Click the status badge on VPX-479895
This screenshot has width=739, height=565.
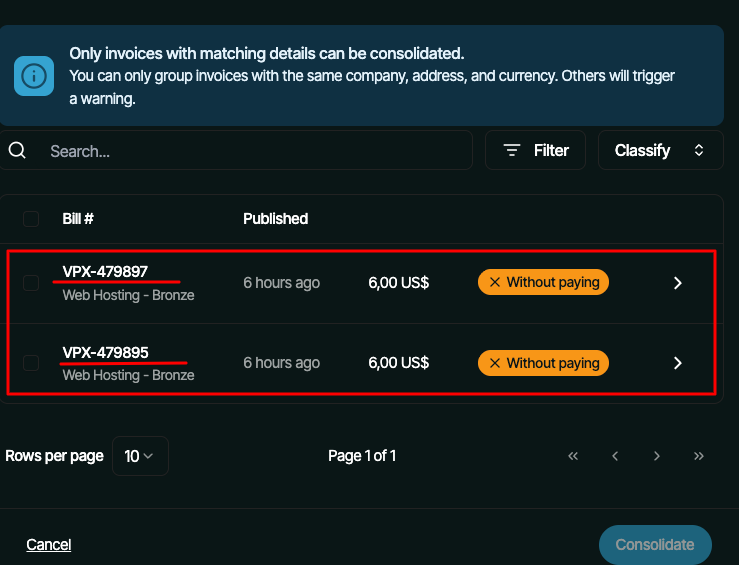543,363
